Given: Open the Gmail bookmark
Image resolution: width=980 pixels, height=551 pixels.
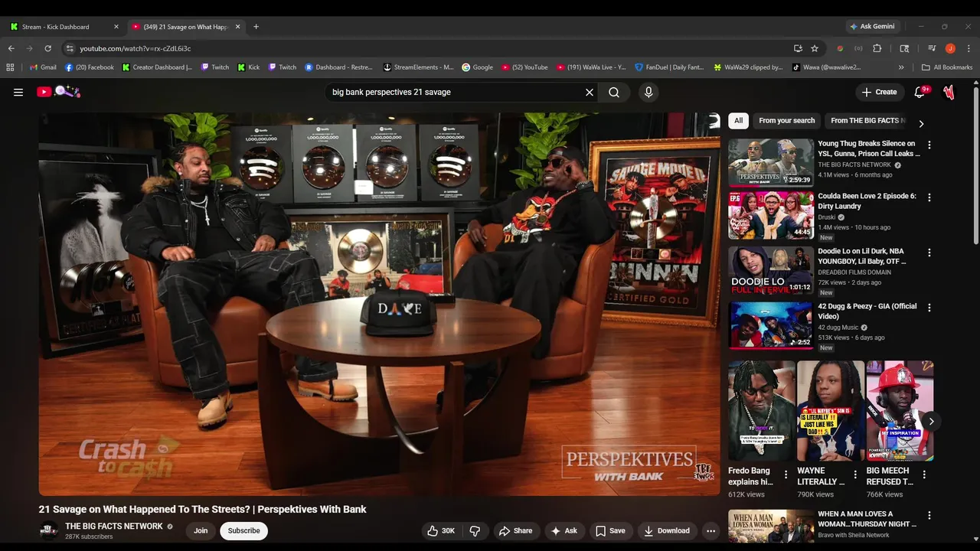Looking at the screenshot, I should 43,67.
